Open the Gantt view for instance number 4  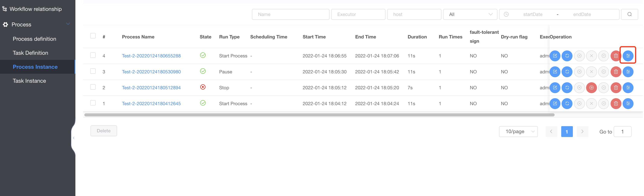coord(628,56)
